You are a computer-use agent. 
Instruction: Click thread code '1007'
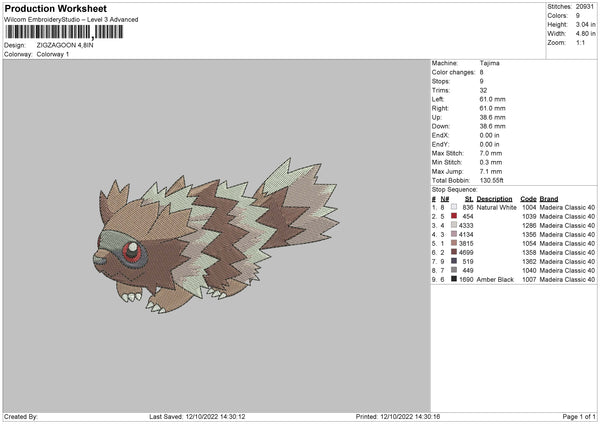(x=529, y=279)
